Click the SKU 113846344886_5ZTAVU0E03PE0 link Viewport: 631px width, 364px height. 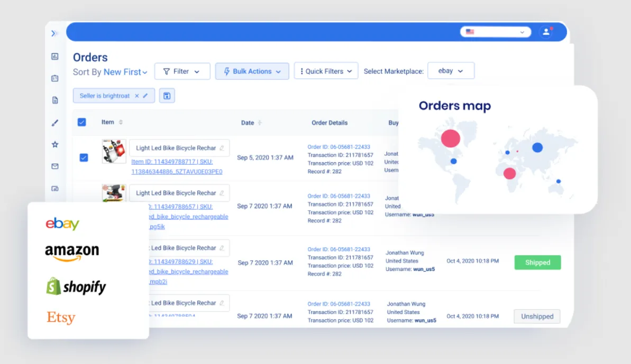point(177,172)
